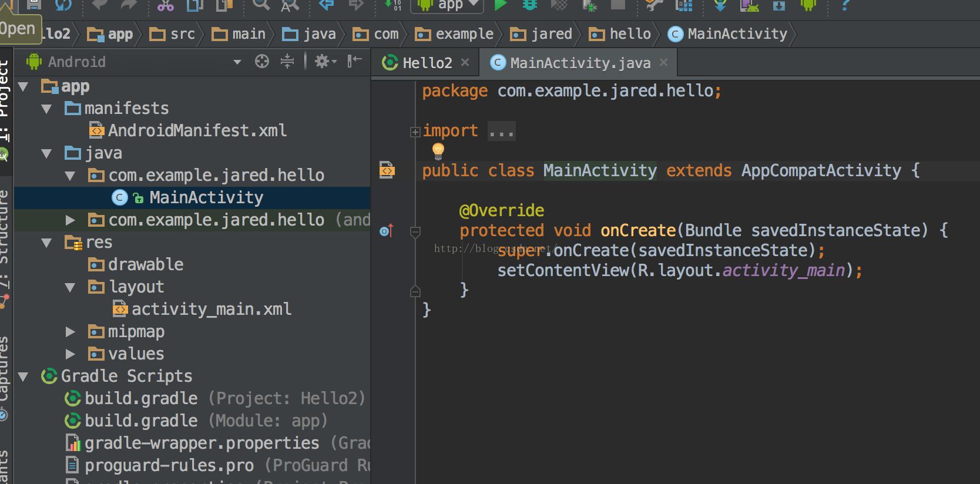Expand the values folder
Viewport: 980px width, 484px height.
[x=70, y=354]
